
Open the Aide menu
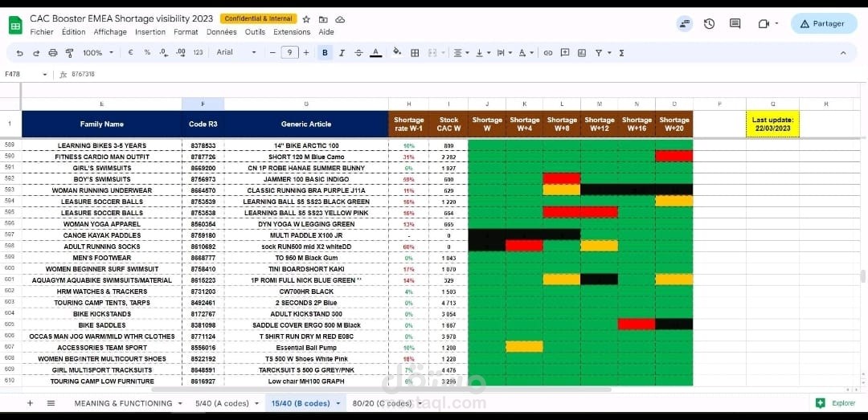point(326,32)
